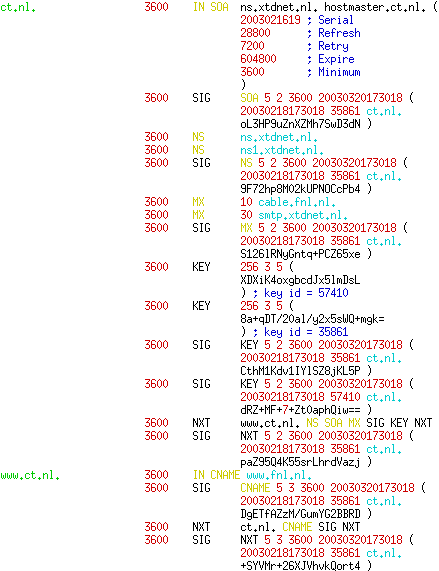Click the '; Minimum' comment
This screenshot has width=439, height=571.
click(333, 72)
